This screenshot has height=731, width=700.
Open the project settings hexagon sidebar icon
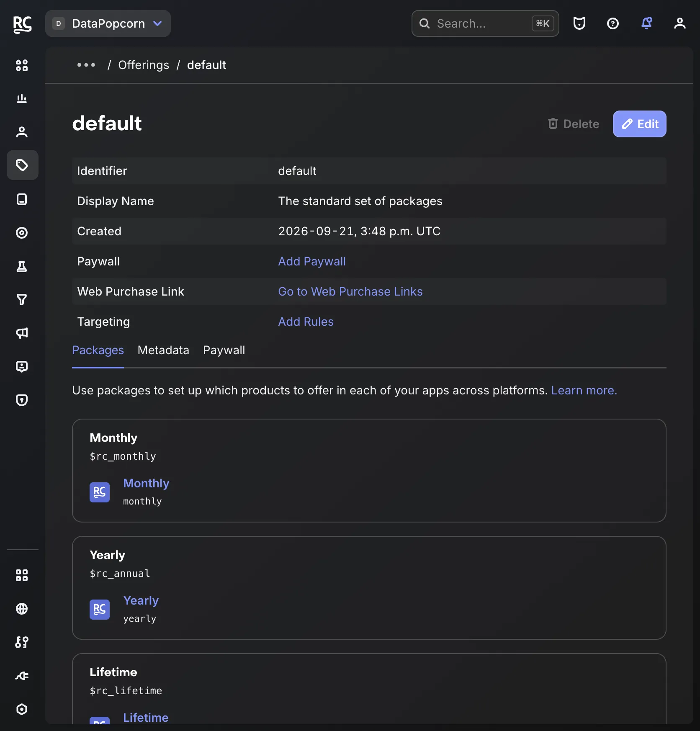point(22,709)
